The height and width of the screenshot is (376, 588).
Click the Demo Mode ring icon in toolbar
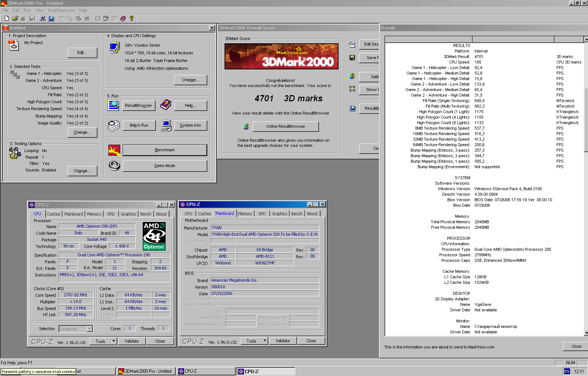98,18
